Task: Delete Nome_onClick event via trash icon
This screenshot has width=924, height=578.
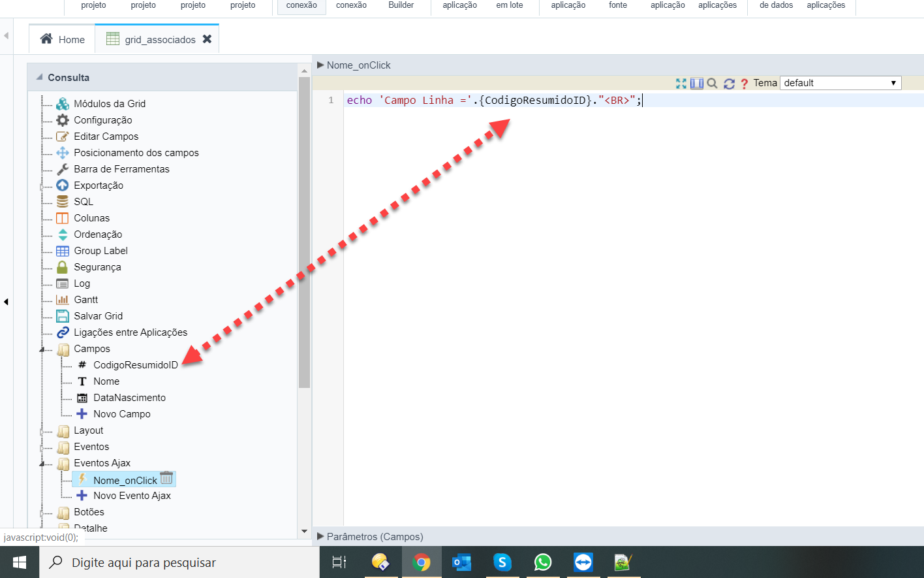Action: [166, 478]
